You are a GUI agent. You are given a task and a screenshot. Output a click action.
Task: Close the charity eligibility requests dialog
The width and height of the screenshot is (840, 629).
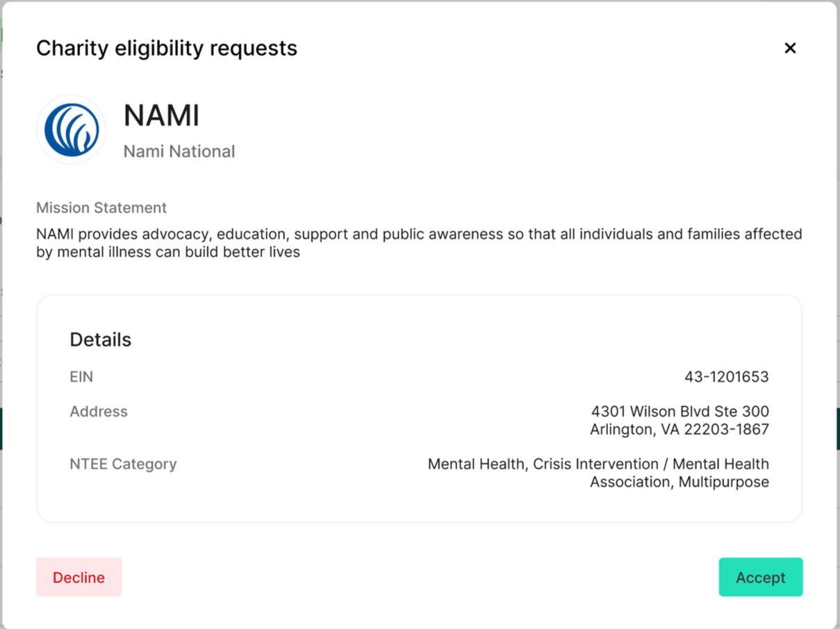click(x=790, y=48)
